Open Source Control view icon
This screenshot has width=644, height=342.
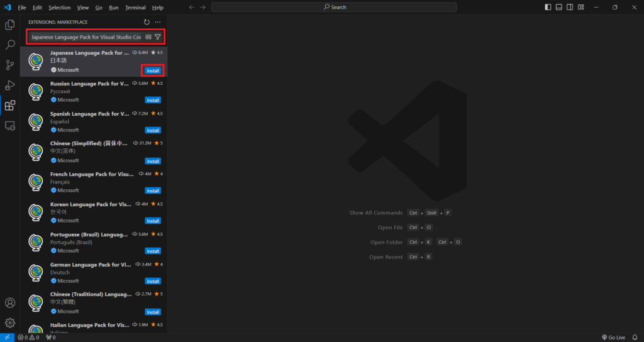click(x=10, y=65)
